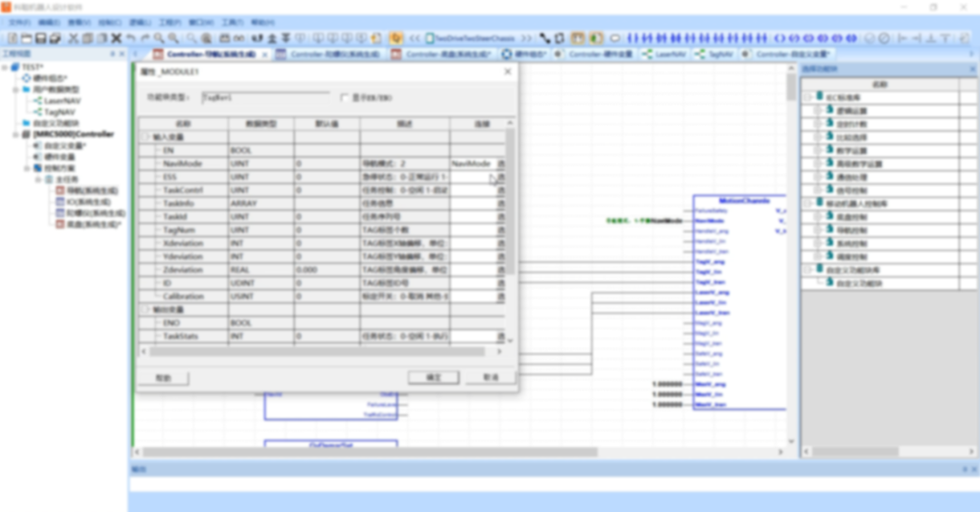Click the Cut scissors icon
The height and width of the screenshot is (512, 980).
(73, 38)
